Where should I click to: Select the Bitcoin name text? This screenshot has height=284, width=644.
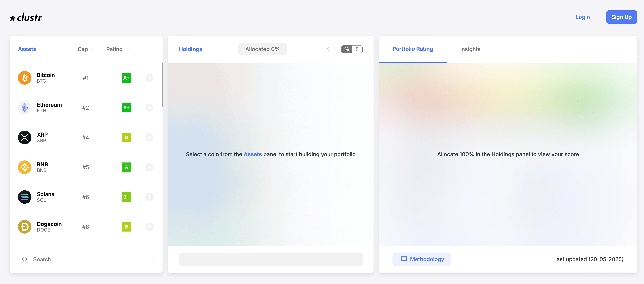pos(46,75)
